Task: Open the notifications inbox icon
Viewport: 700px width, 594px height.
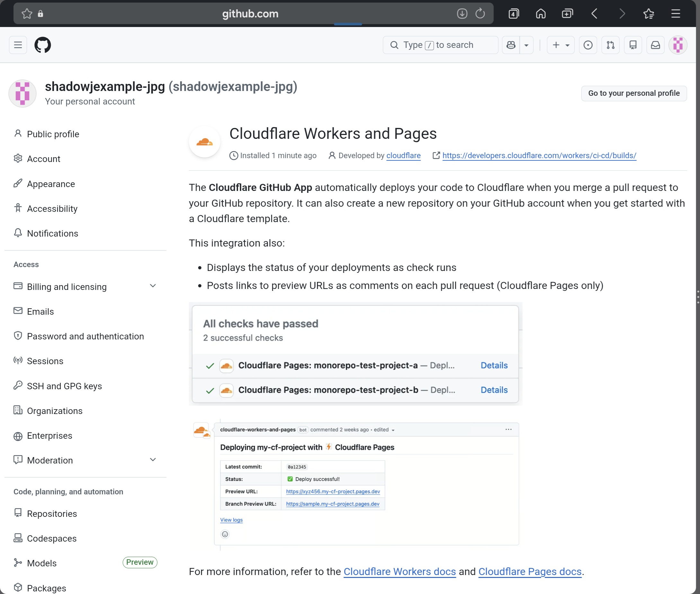Action: 656,45
